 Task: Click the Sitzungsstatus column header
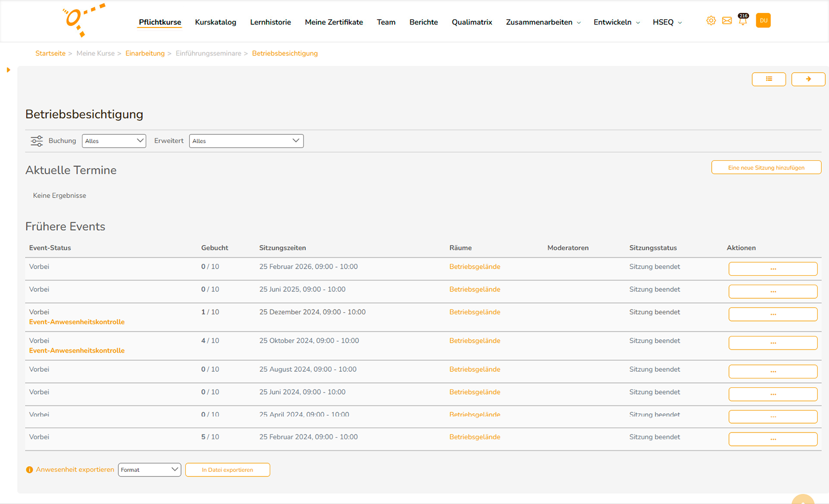tap(653, 248)
